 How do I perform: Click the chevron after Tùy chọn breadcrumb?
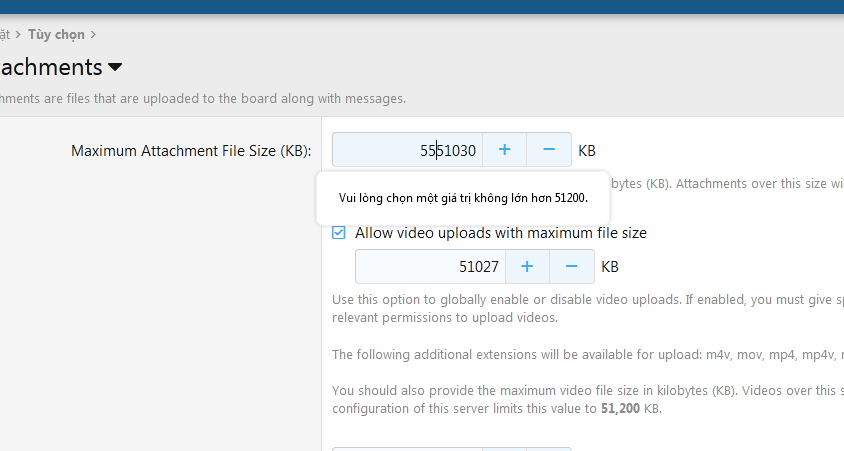93,34
